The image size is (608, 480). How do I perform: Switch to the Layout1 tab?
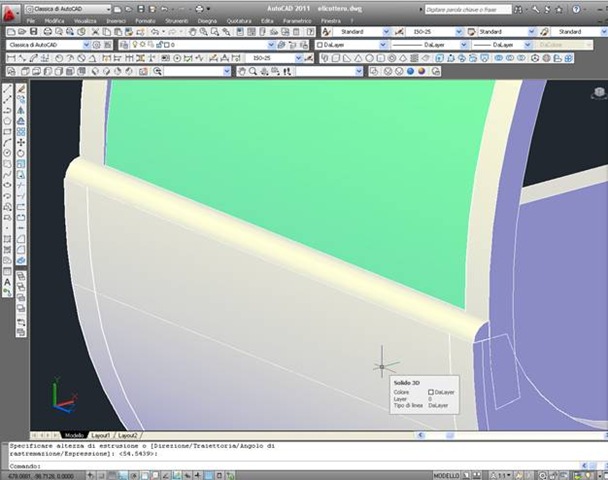101,436
